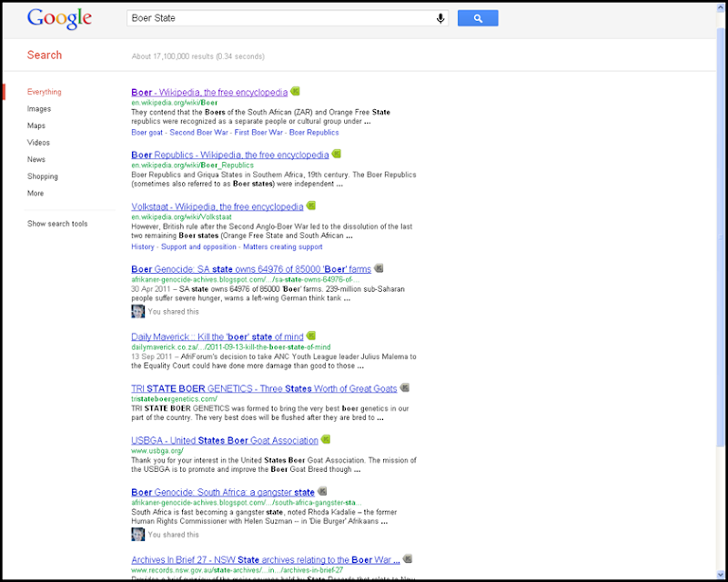Click the Google logo

tap(59, 18)
